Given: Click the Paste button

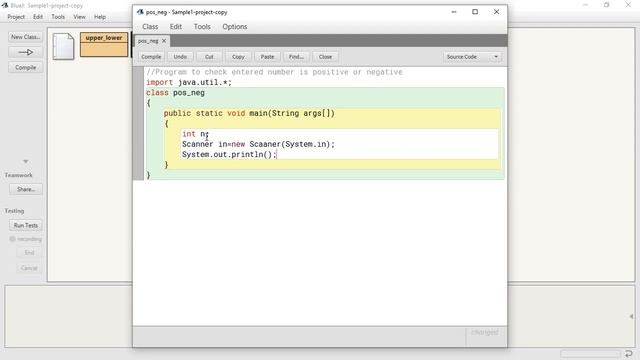Looking at the screenshot, I should coord(267,57).
